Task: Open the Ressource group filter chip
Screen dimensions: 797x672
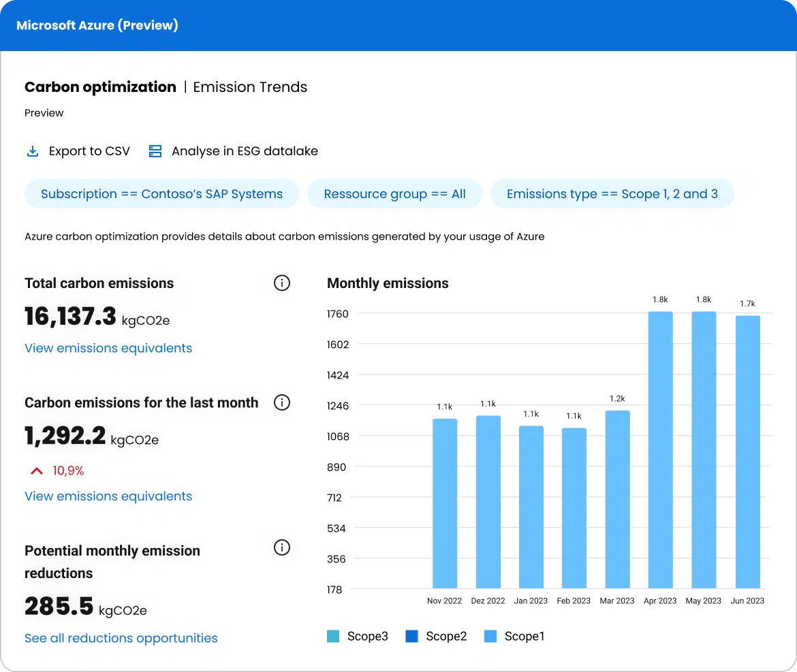Action: pos(394,193)
